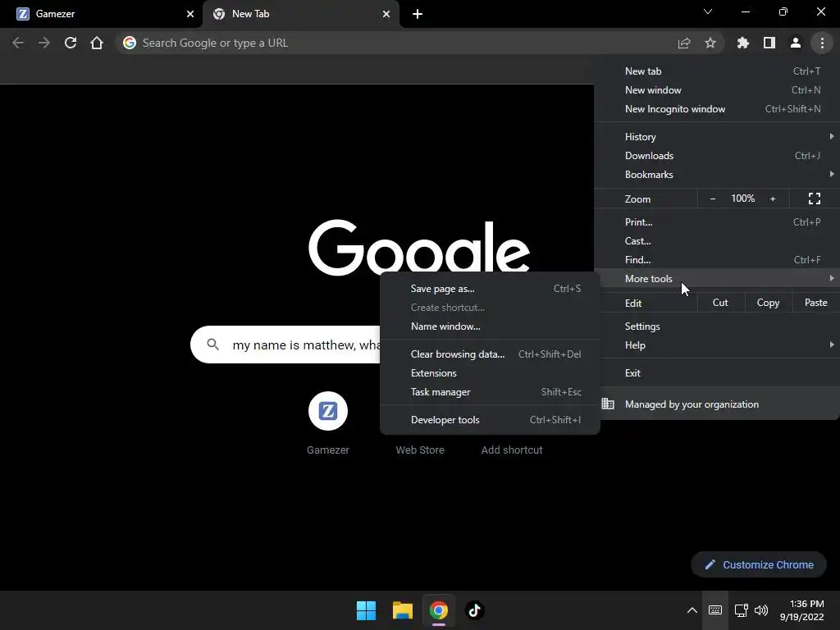
Task: Click the share page icon in address bar
Action: click(683, 43)
